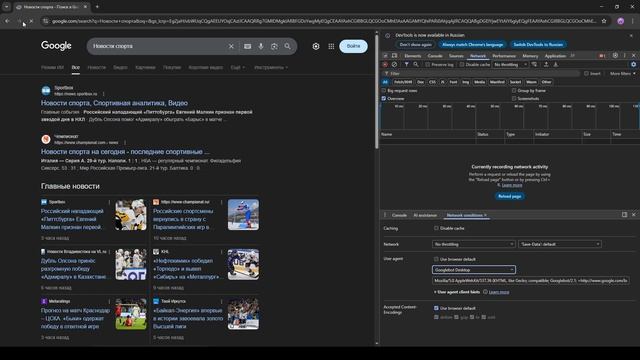Image resolution: width=640 pixels, height=360 pixels.
Task: Start voice search with microphone icon
Action: pyautogui.click(x=261, y=47)
